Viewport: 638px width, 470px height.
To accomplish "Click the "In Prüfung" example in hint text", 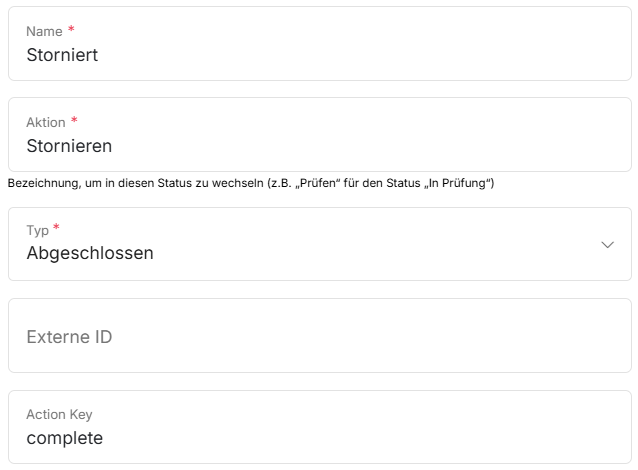I will 461,184.
